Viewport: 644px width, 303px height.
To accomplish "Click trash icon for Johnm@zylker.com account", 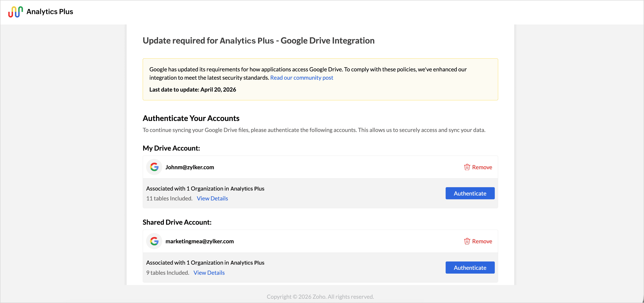I will [x=467, y=167].
